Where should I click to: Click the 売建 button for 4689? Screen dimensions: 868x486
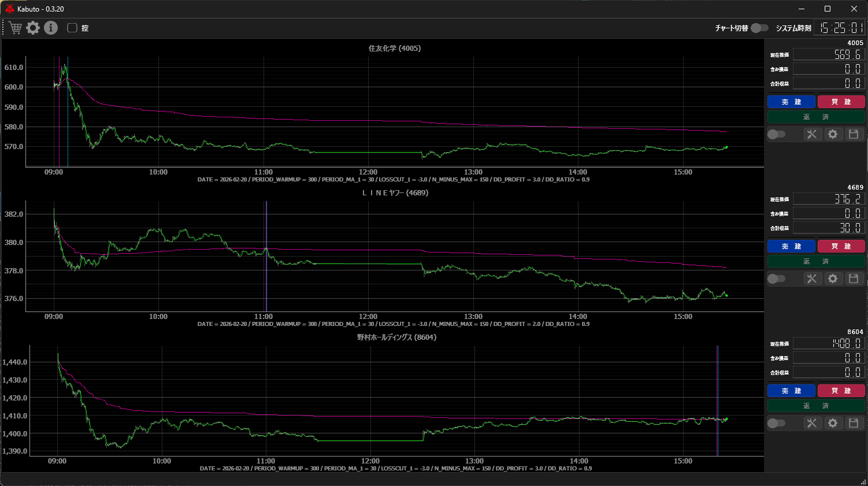click(791, 246)
